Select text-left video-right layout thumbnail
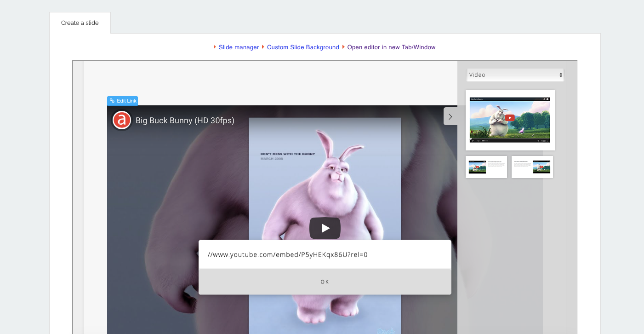This screenshot has height=334, width=644. [532, 167]
